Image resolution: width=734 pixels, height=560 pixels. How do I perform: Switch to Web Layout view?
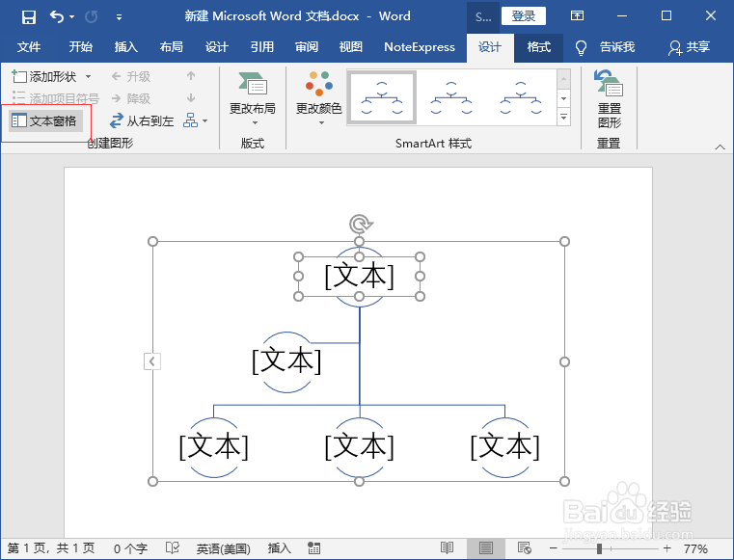pos(525,547)
